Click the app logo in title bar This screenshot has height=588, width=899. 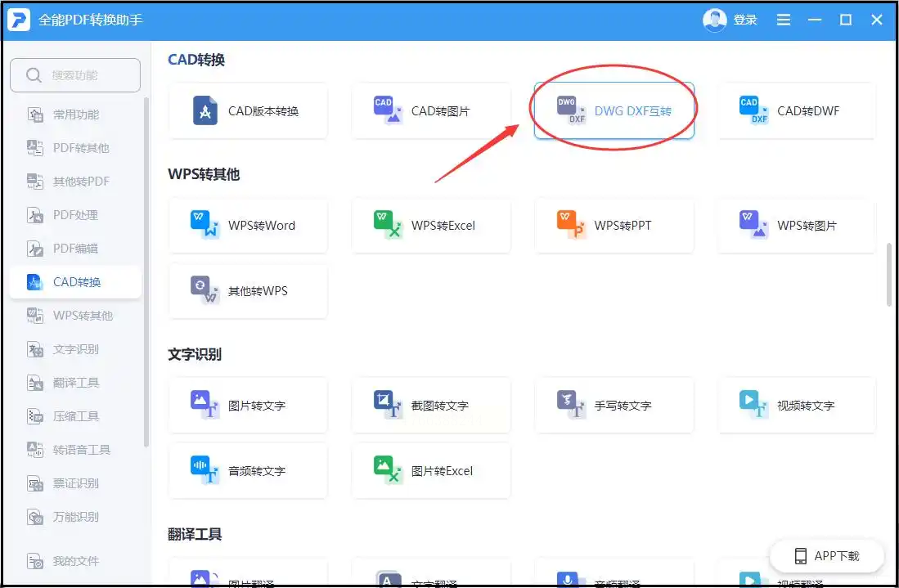tap(18, 20)
